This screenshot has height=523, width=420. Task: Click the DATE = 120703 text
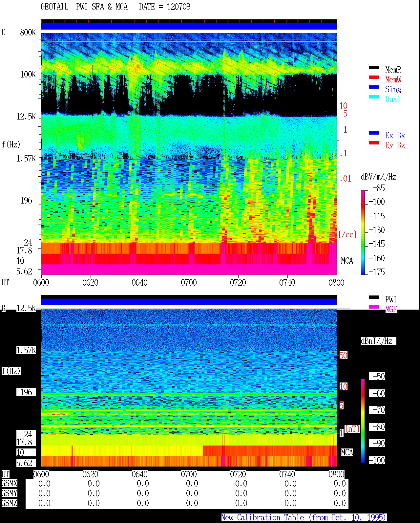pos(165,7)
